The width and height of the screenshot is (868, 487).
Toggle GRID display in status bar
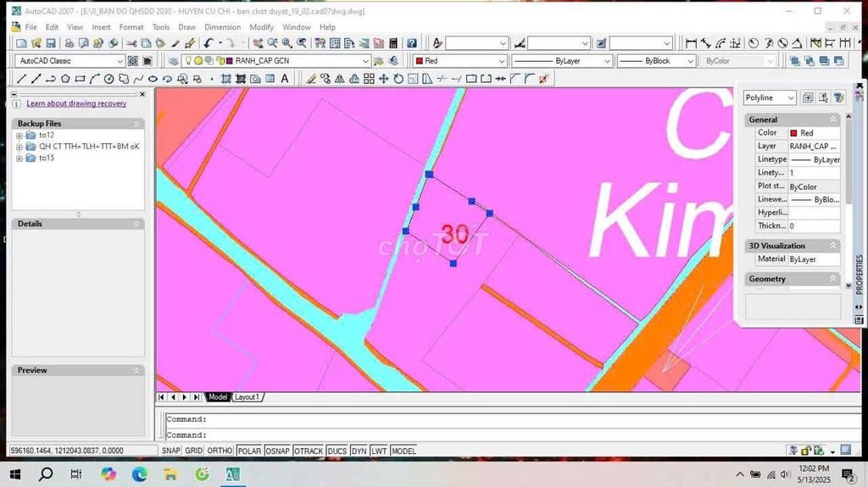tap(194, 451)
